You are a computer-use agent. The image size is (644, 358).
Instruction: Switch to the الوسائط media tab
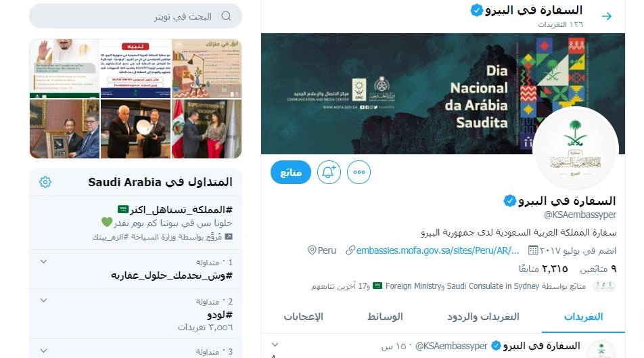coord(385,317)
